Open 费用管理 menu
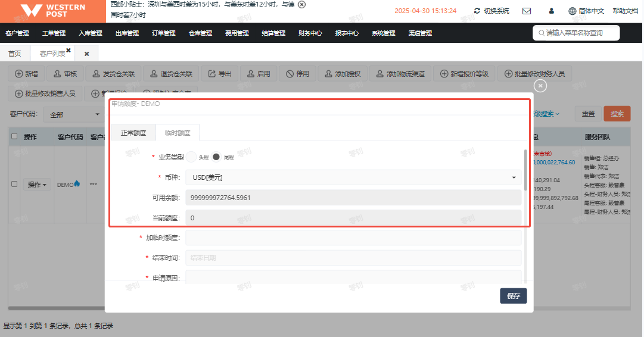The height and width of the screenshot is (337, 644). pos(237,33)
